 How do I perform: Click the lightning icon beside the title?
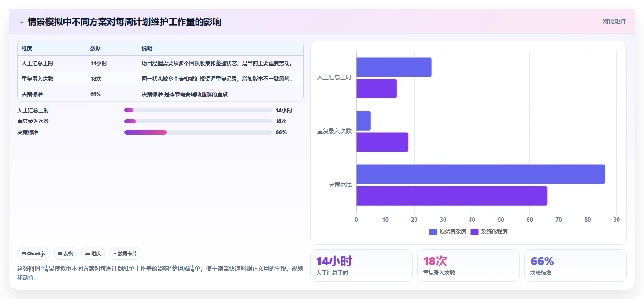tap(21, 22)
